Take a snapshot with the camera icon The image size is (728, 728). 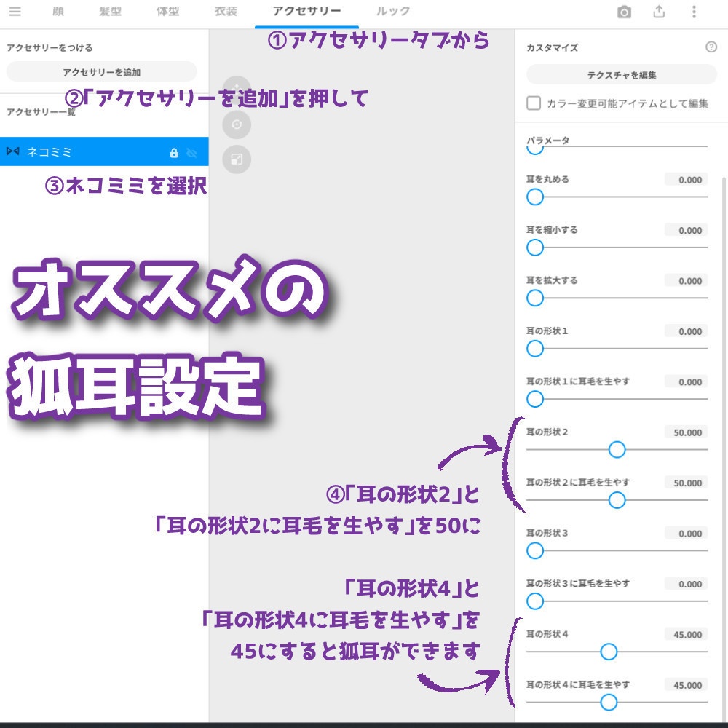point(624,12)
